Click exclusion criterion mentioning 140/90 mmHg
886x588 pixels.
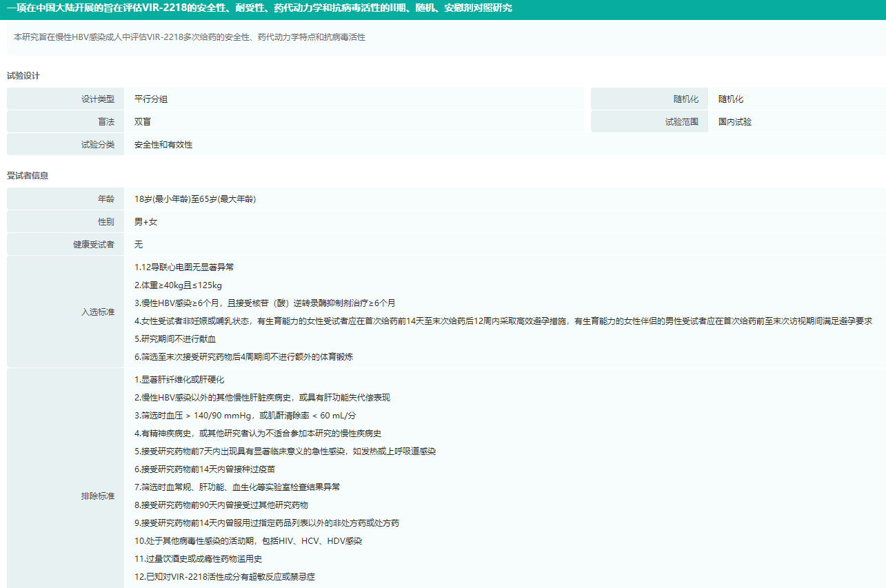tap(245, 416)
